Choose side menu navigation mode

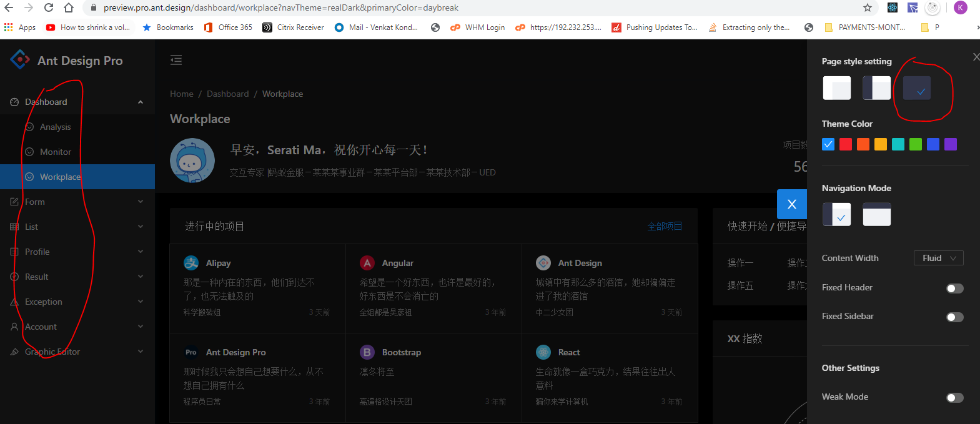click(x=837, y=214)
